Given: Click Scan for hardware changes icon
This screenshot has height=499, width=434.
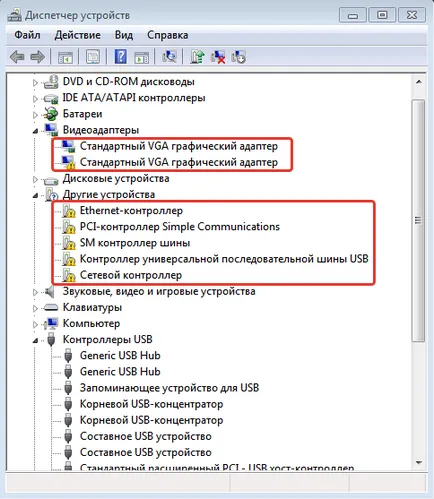Looking at the screenshot, I should pos(169,57).
